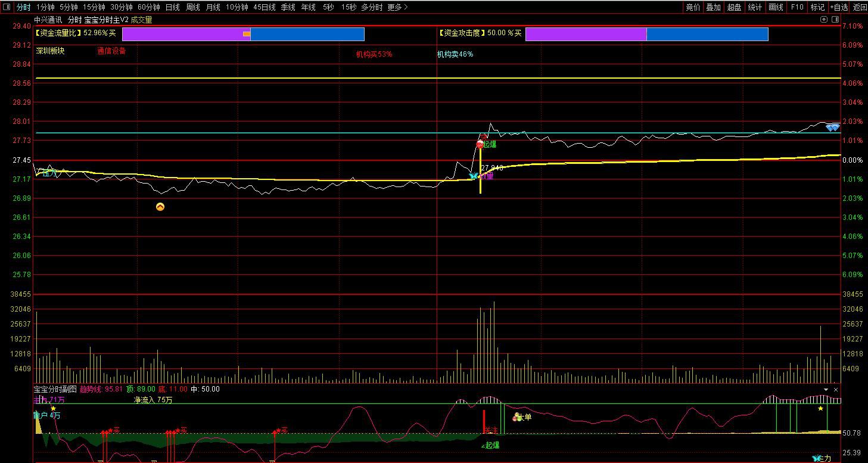Click the 趋势线: 95.81 indicator value
This screenshot has width=868, height=463.
pos(101,389)
